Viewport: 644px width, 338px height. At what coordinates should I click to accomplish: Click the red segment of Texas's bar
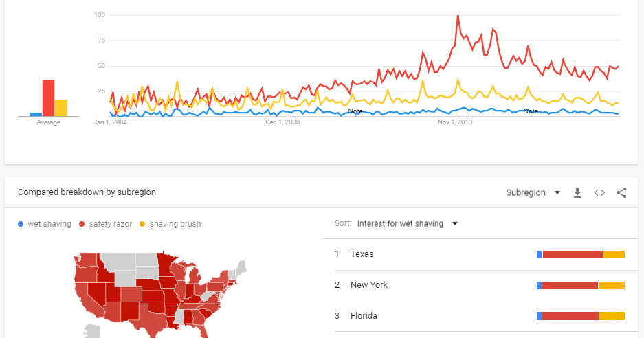(x=572, y=254)
